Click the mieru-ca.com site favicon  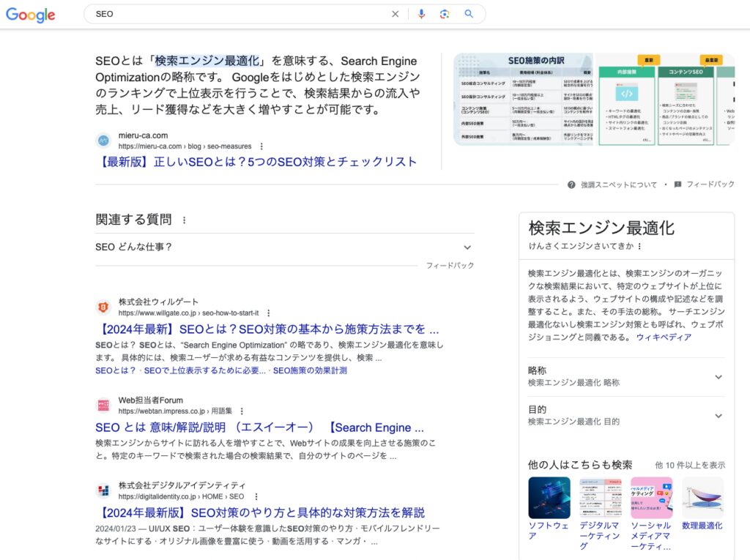click(x=103, y=141)
